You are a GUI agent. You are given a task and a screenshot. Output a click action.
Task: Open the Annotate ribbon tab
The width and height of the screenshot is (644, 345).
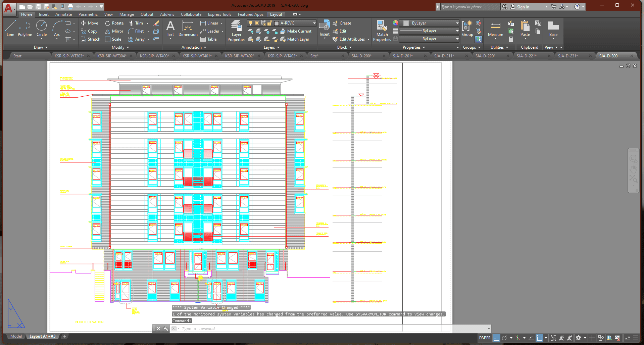tap(63, 14)
